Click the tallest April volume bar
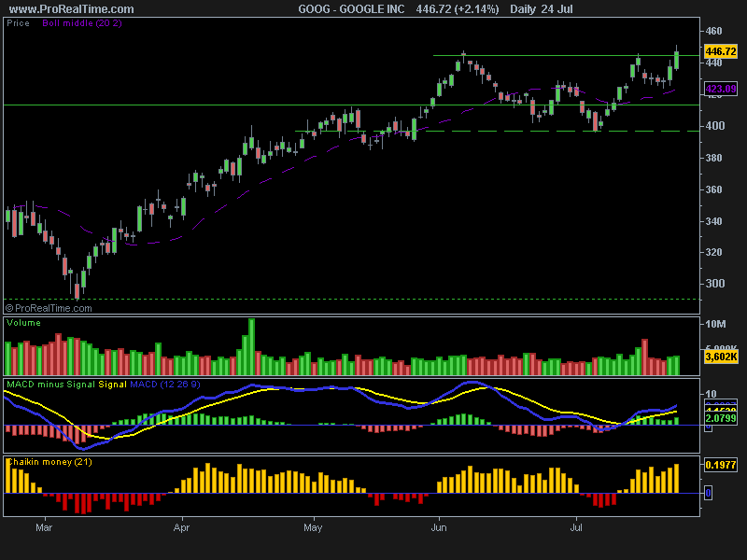747x560 pixels. pyautogui.click(x=251, y=346)
